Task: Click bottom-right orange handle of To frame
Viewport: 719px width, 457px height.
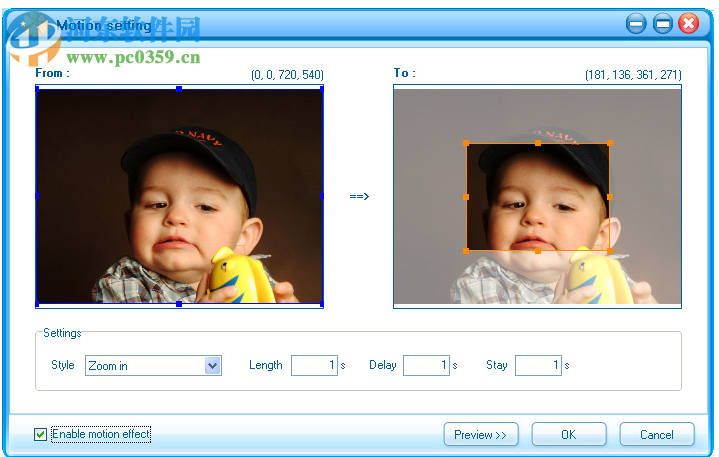Action: pos(610,251)
